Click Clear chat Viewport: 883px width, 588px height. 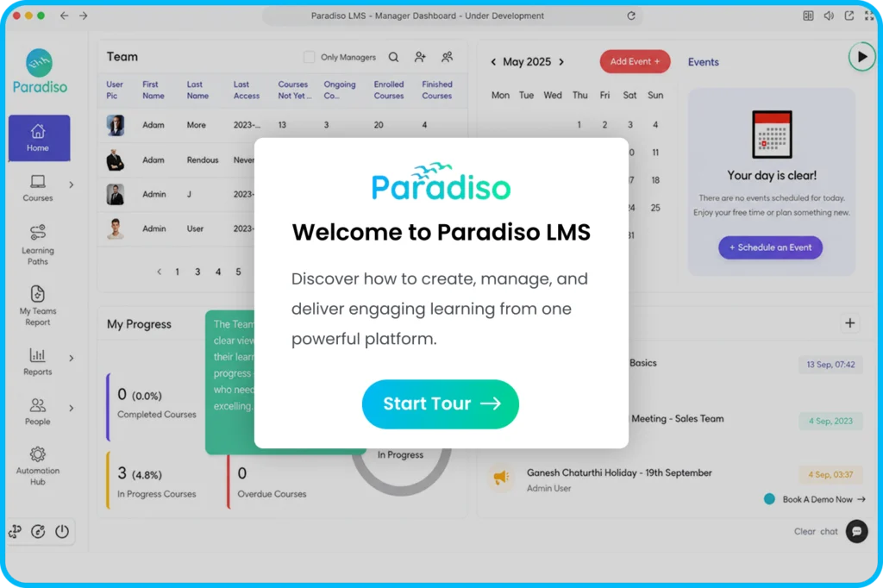click(816, 531)
